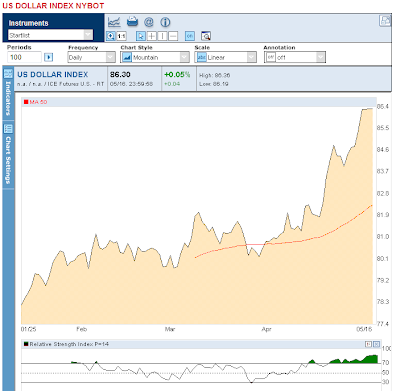Screen dimensions: 400x391
Task: Click the US DOLLAR INDEX NYBOT heading
Action: click(53, 6)
